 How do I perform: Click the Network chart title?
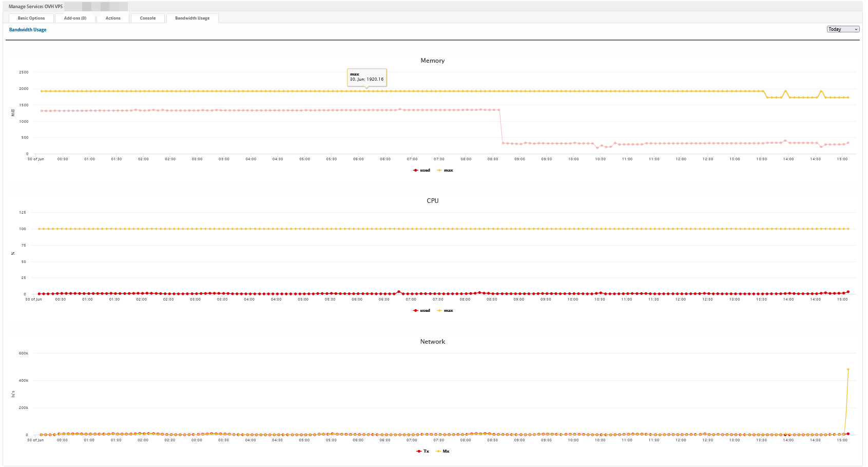point(433,342)
